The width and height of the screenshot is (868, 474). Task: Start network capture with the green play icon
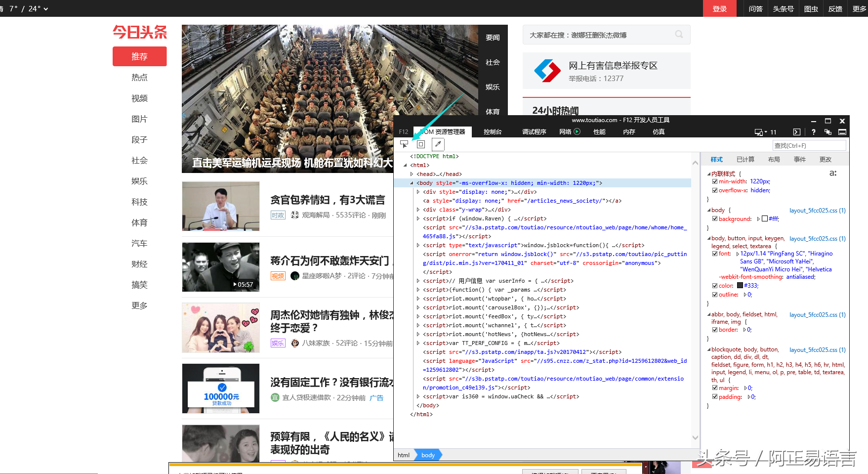577,131
